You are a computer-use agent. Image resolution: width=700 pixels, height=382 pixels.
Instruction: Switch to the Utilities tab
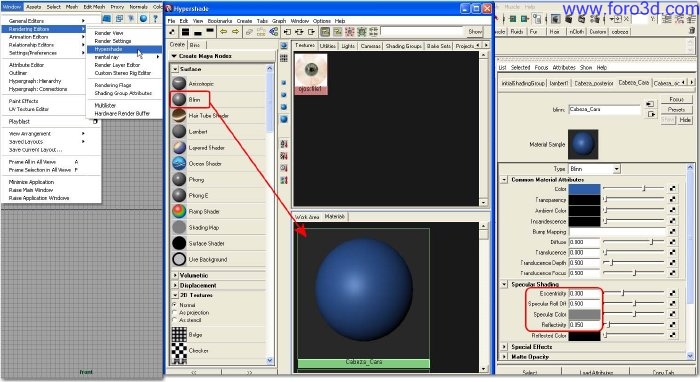[328, 46]
